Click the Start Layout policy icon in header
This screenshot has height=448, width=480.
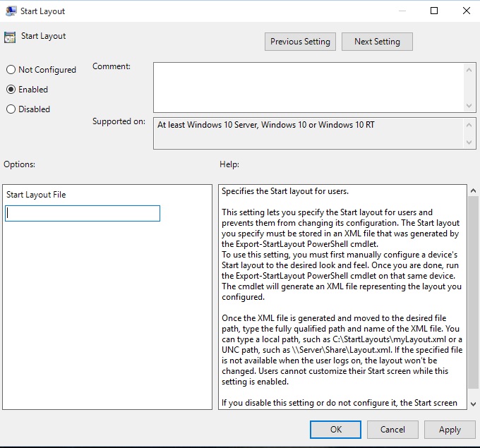pyautogui.click(x=10, y=37)
